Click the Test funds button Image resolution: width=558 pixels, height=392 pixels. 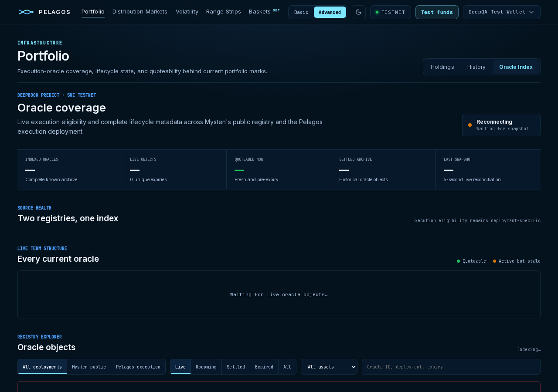click(437, 12)
